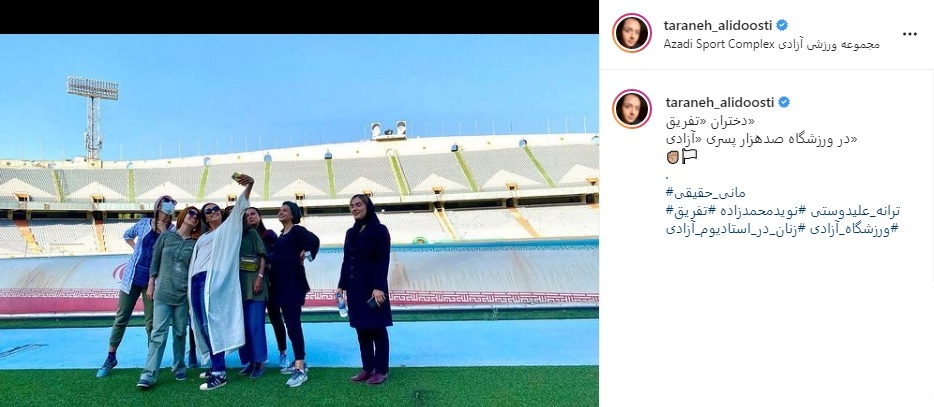Click the taraneh_alidoosti username above the caption

click(720, 102)
